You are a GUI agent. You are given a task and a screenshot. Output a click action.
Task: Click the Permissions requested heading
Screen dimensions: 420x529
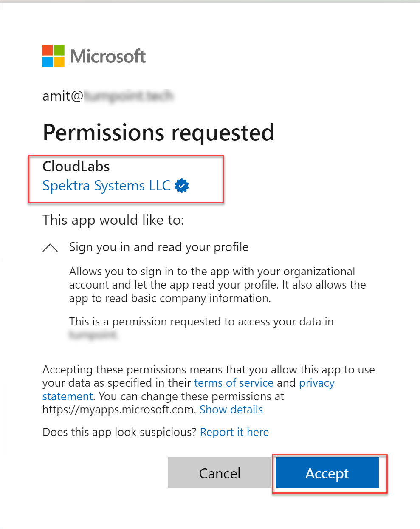click(158, 133)
